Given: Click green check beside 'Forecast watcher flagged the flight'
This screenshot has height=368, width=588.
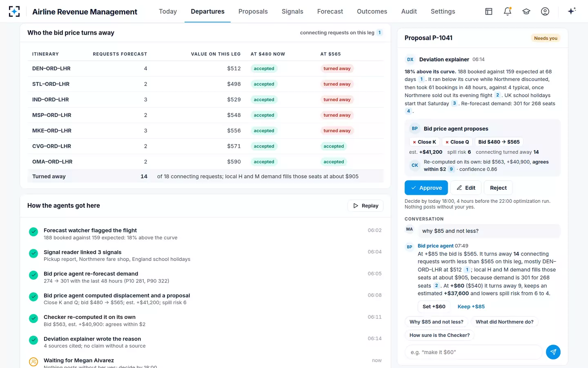Looking at the screenshot, I should 33,232.
